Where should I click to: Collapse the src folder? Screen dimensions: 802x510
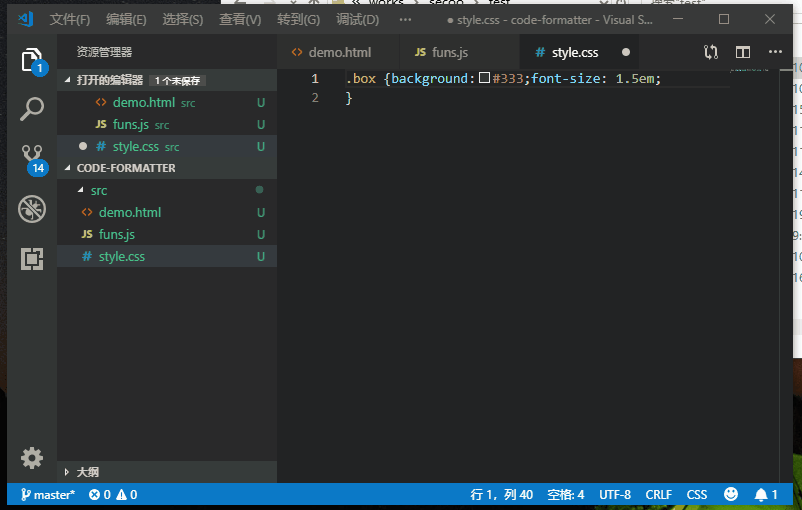click(81, 190)
